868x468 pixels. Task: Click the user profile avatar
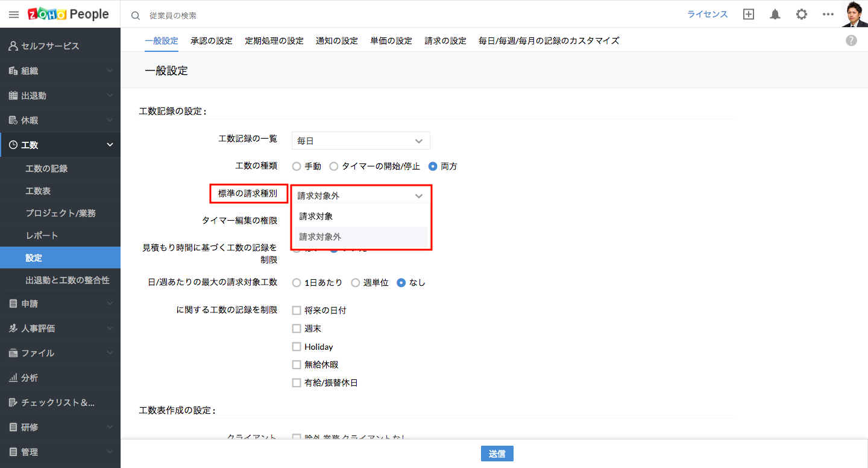(855, 14)
